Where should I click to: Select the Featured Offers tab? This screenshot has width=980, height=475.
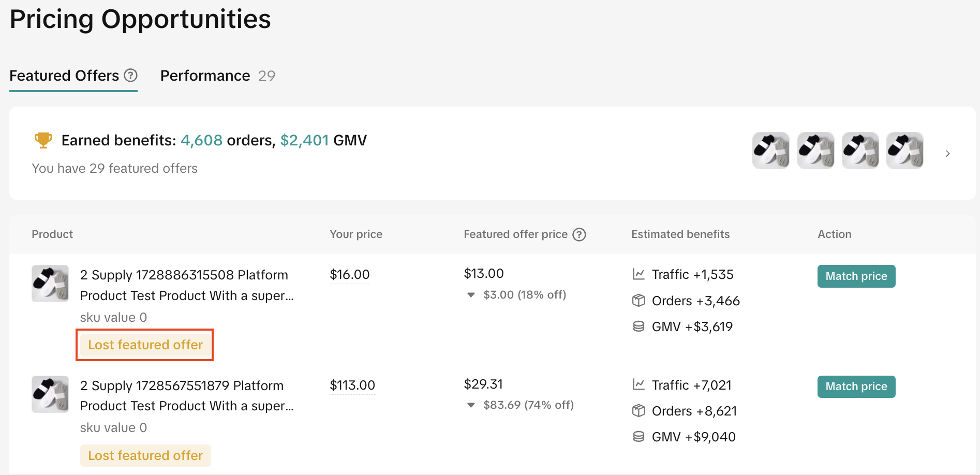coord(64,76)
